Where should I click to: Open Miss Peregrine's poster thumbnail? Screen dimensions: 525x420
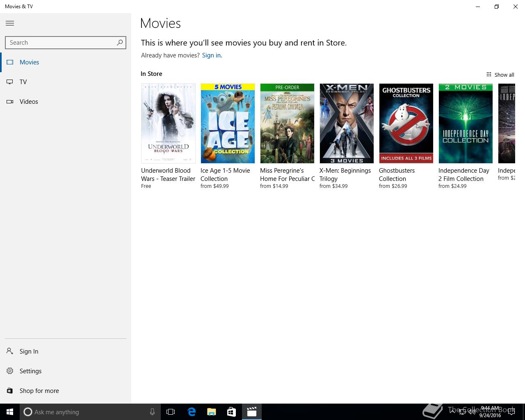pyautogui.click(x=287, y=123)
